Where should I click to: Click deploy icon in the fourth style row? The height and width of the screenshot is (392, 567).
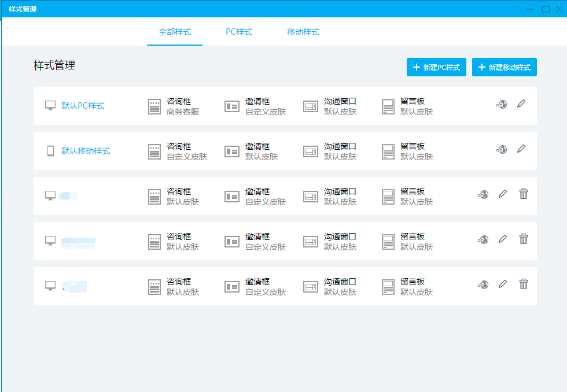point(483,239)
